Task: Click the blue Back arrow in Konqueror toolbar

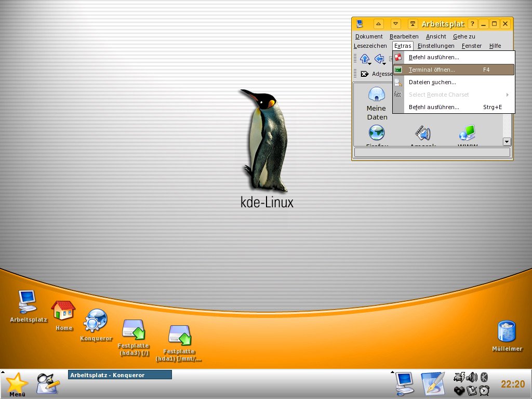Action: [380, 59]
